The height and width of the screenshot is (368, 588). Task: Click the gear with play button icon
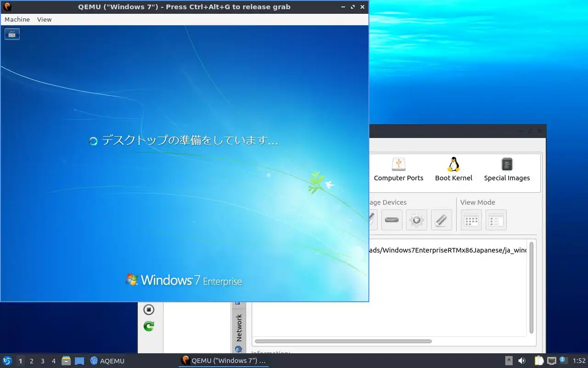click(417, 220)
